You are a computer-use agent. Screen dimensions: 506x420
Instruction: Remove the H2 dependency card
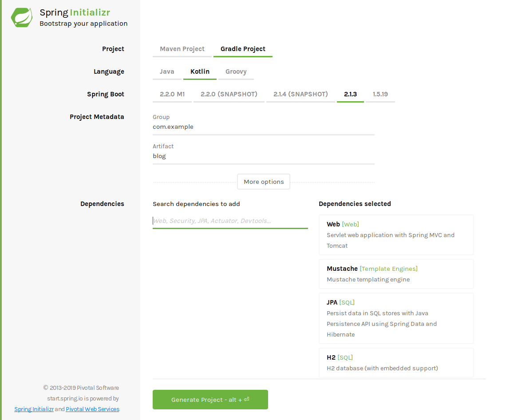pyautogui.click(x=396, y=363)
